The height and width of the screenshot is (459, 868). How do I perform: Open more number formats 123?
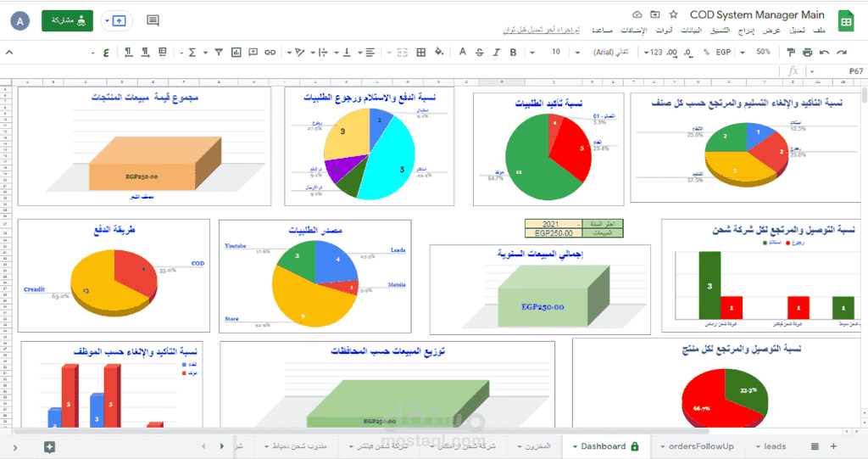[x=654, y=52]
